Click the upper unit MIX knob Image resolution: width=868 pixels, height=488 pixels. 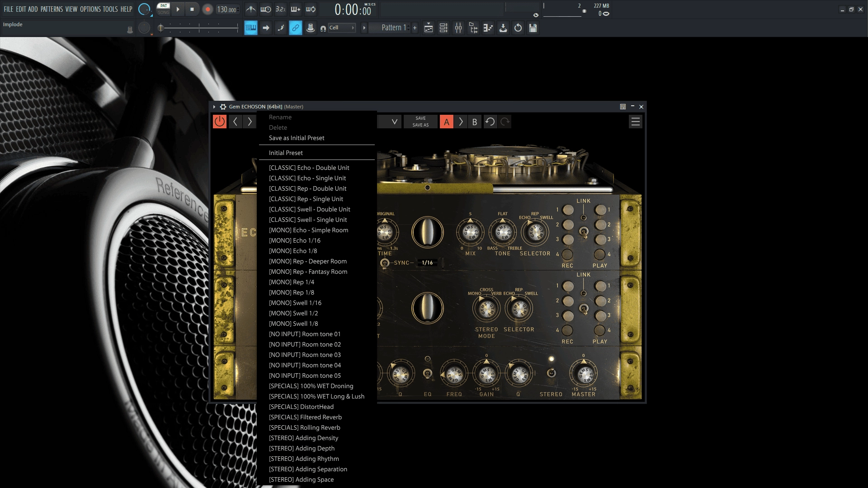click(x=470, y=232)
